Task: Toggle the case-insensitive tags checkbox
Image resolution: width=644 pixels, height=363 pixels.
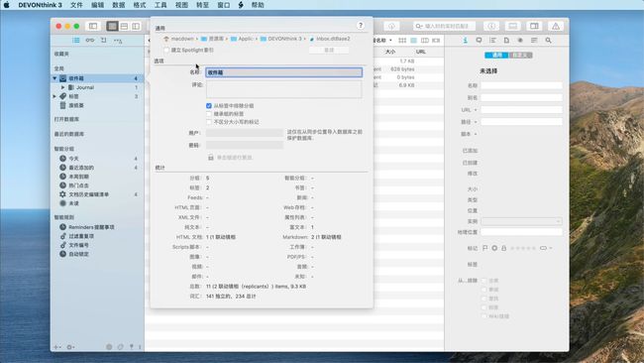Action: [209, 122]
